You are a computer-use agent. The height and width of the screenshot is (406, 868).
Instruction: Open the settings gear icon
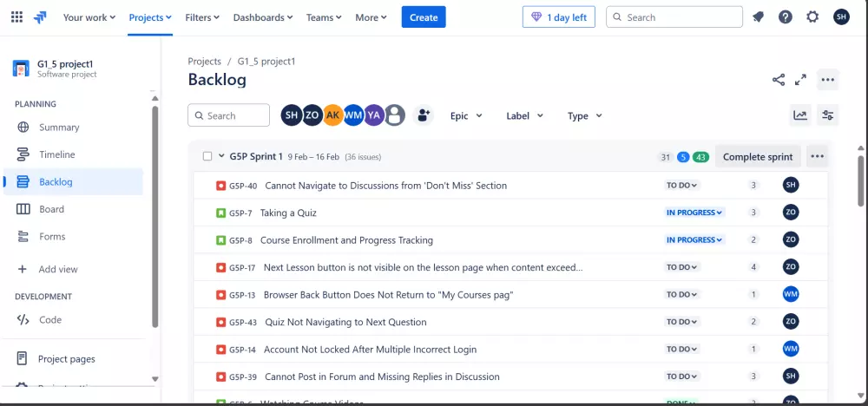[x=812, y=17]
